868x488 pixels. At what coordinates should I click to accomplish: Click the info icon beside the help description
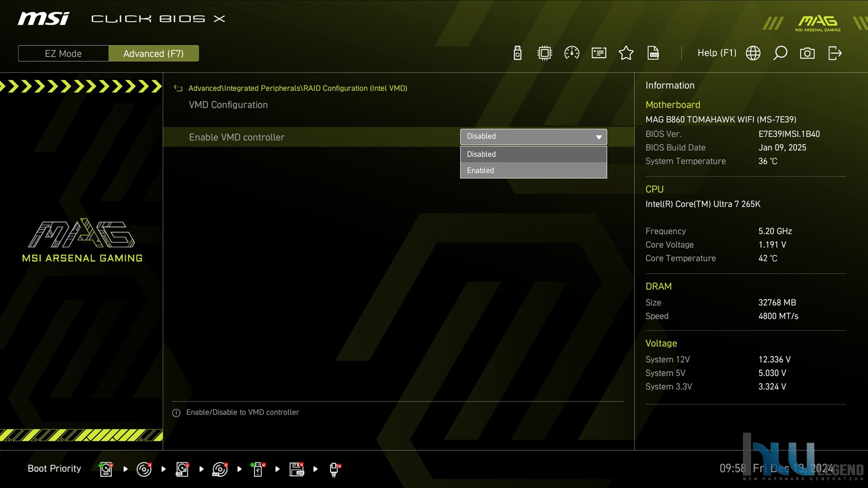(176, 413)
